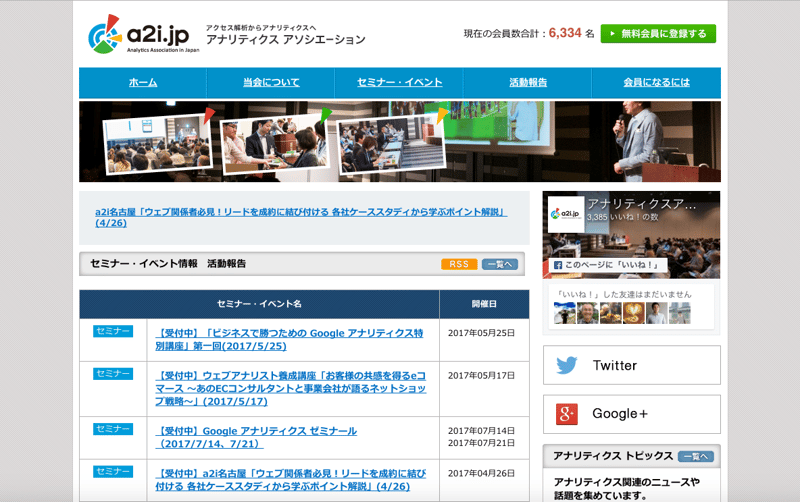Open the Google アナリティクス ゼミナール link
Screen dimensions: 800x502
pyautogui.click(x=256, y=438)
